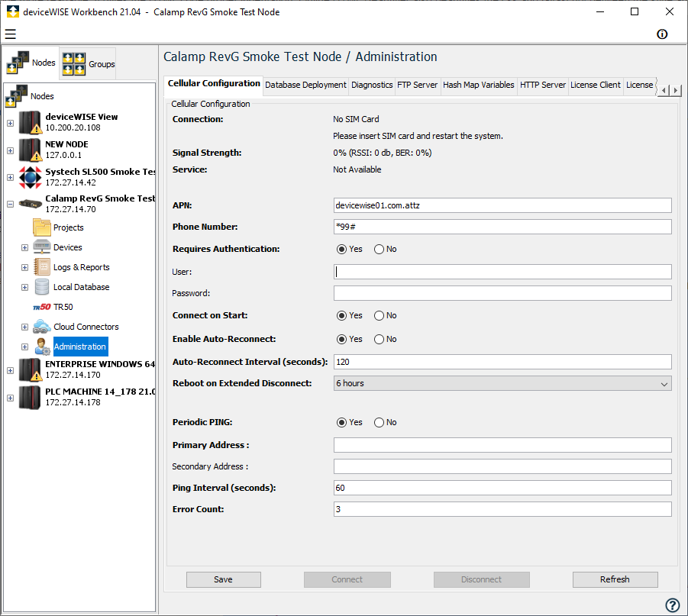Focus the Password text field
Viewport: 688px width, 616px height.
pos(502,293)
